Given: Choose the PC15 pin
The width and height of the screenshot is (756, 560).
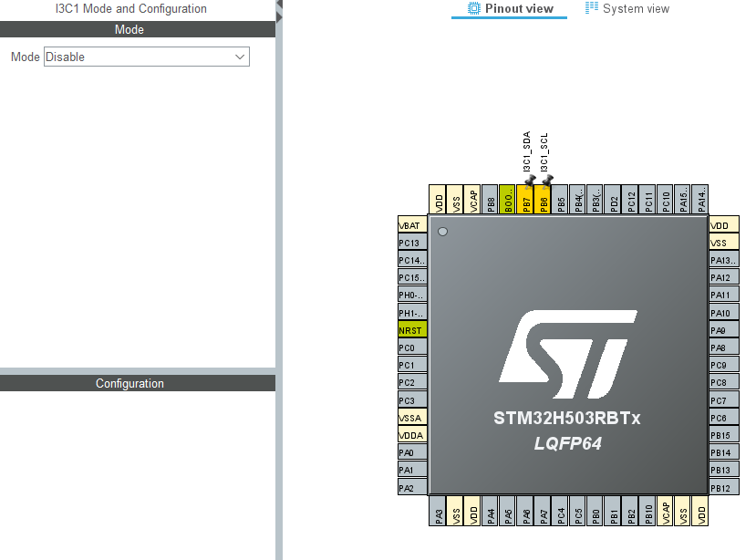Looking at the screenshot, I should coord(412,277).
